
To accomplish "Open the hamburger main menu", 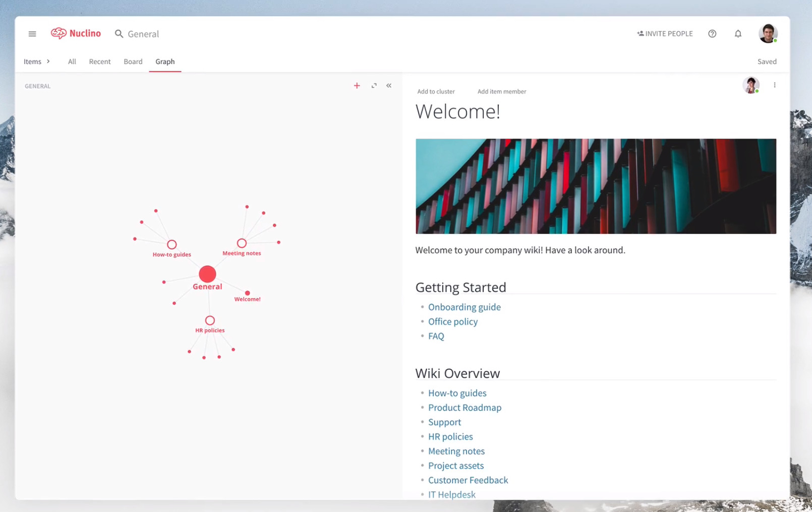I will click(x=32, y=34).
